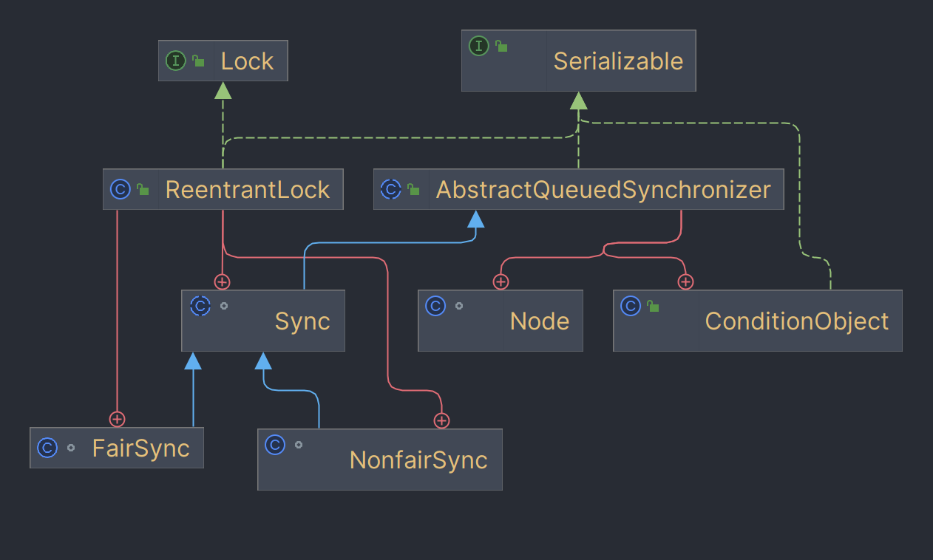Select the AbstractQueuedSynchronizer class name
This screenshot has width=933, height=560.
point(603,190)
